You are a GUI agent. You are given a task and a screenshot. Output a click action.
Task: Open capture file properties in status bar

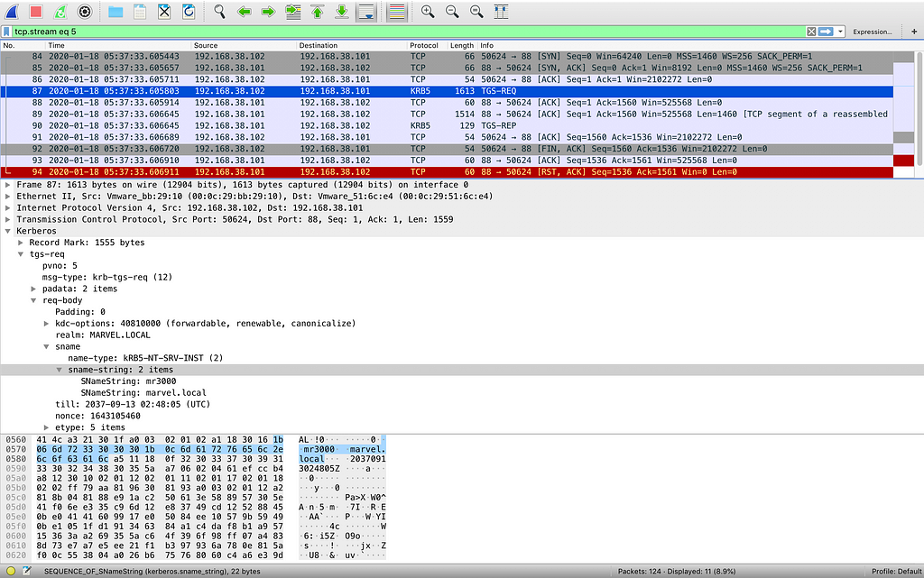26,571
